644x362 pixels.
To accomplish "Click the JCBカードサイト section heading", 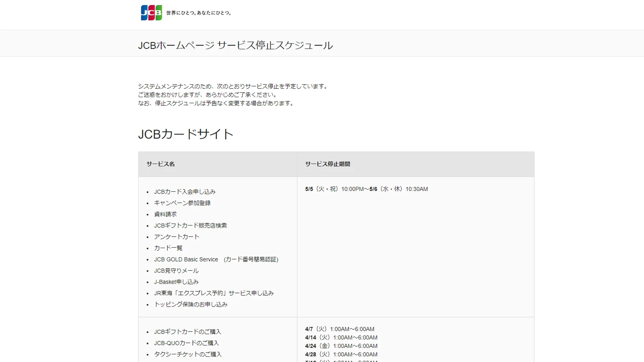I will pos(186,134).
